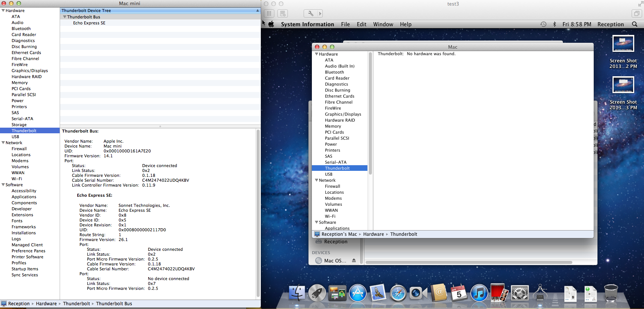Enter full screen for test3 window
This screenshot has width=644, height=309.
click(x=640, y=4)
